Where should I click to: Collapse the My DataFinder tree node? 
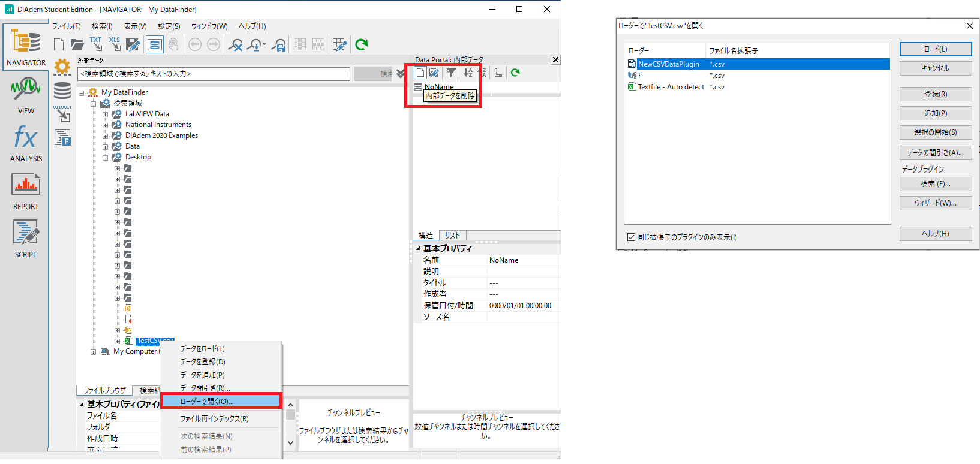(x=82, y=93)
